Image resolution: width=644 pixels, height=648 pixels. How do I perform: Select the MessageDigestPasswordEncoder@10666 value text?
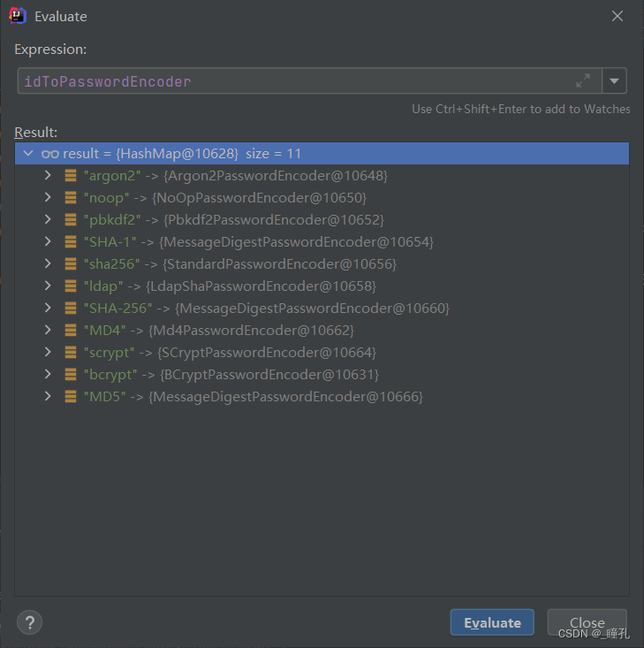click(x=285, y=397)
